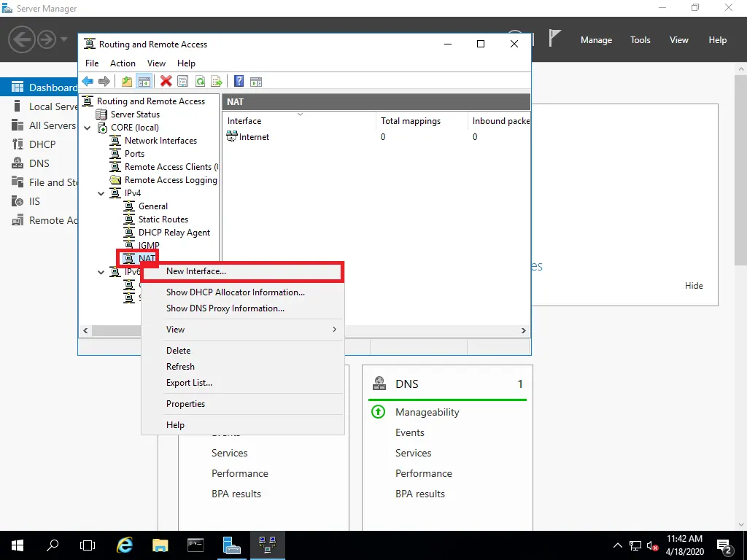Choose New Interface... from the context menu

pos(242,271)
